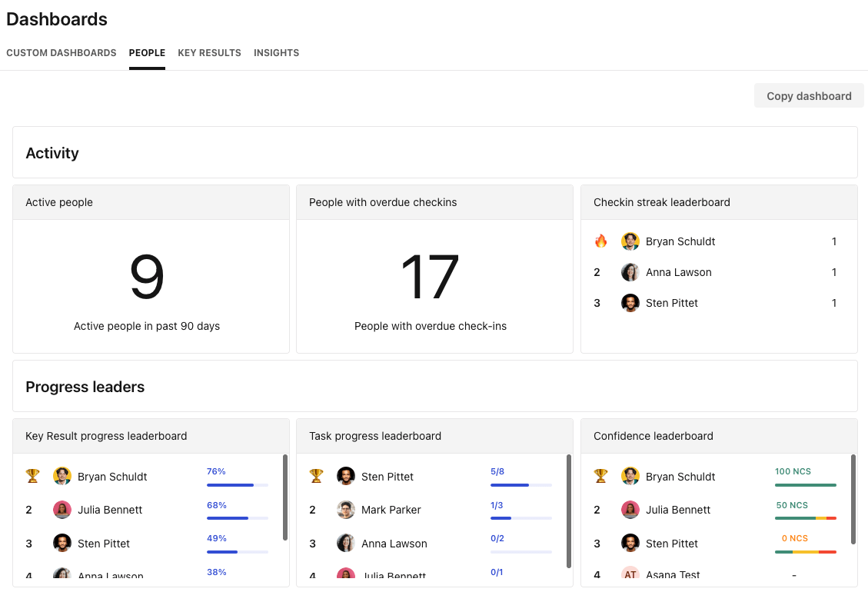Click Anna Lawson's avatar in checkin streak leaderboard

pyautogui.click(x=630, y=272)
